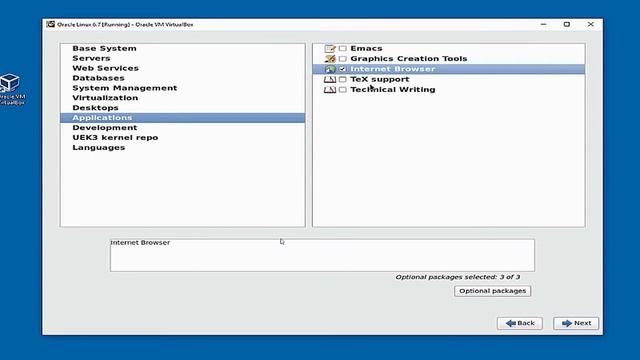Select the Databases category

(182, 78)
